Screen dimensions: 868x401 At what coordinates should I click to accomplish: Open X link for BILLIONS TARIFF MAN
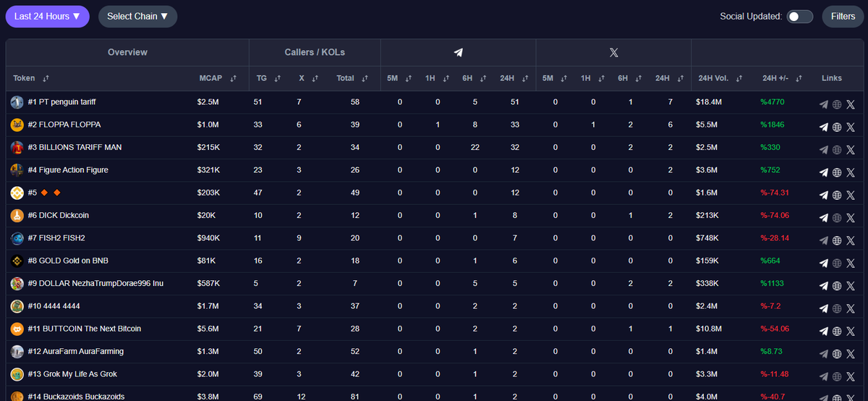pyautogui.click(x=850, y=150)
